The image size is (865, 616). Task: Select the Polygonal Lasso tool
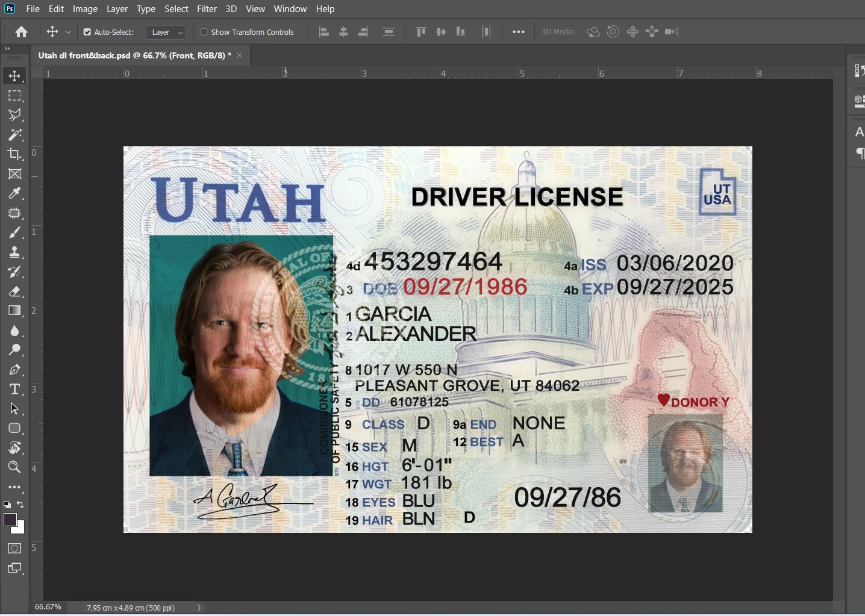14,115
